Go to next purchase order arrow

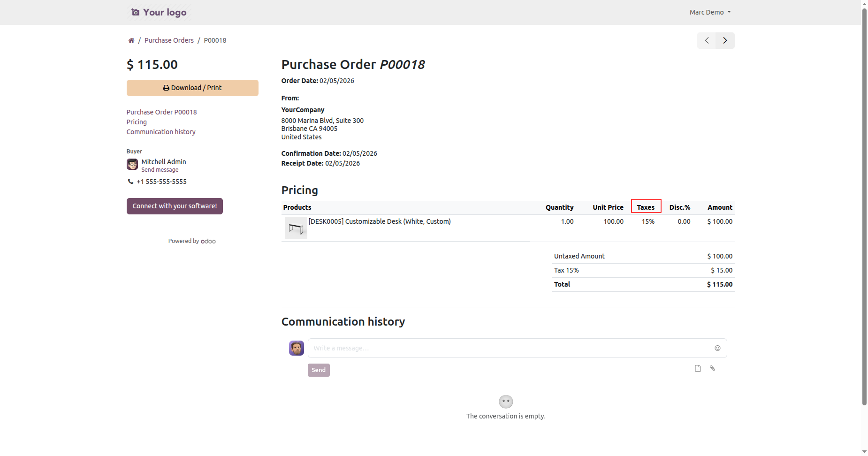(x=725, y=40)
